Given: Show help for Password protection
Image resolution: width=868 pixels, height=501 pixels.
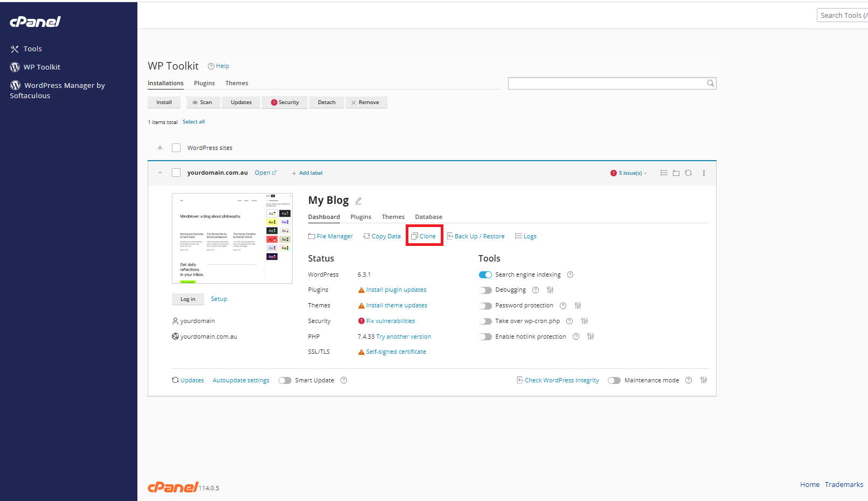Looking at the screenshot, I should click(x=563, y=306).
